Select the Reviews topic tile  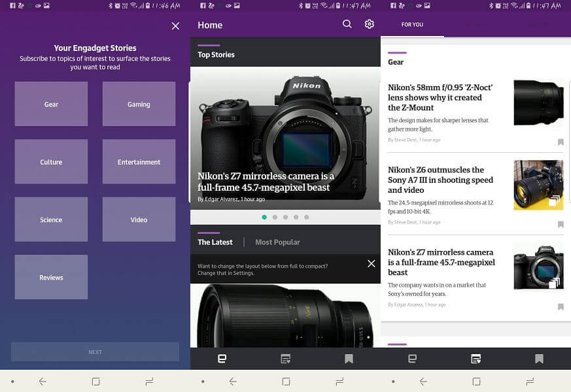coord(52,277)
